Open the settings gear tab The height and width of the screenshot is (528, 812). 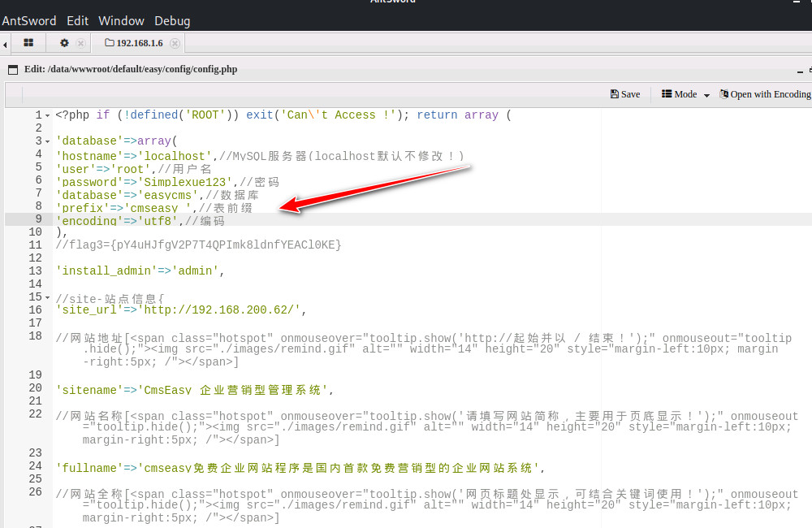tap(64, 43)
